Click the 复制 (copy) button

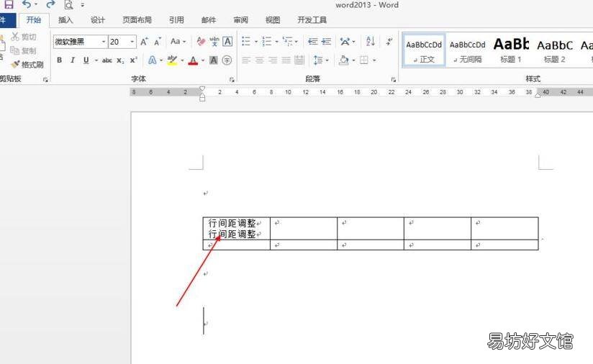pos(23,50)
